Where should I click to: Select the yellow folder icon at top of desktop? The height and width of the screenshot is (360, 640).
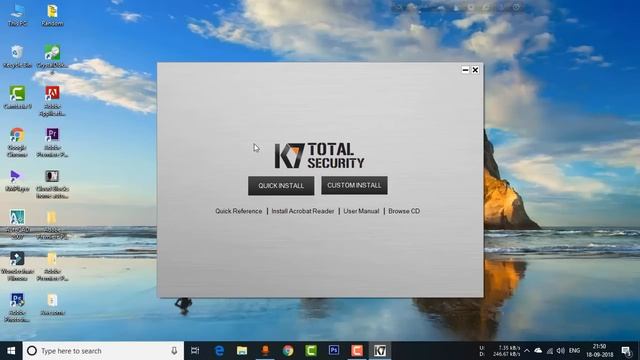pyautogui.click(x=52, y=15)
